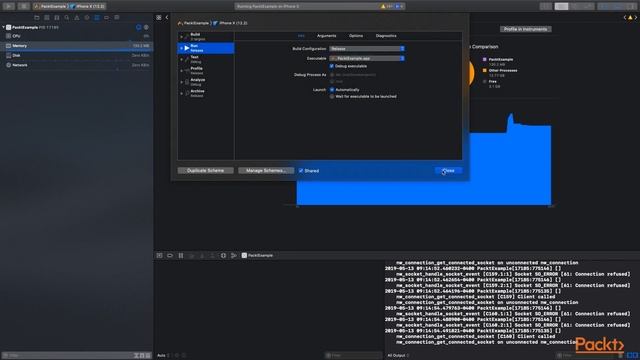The image size is (640, 360).
Task: Click the Disk gauge row icon
Action: [x=8, y=55]
